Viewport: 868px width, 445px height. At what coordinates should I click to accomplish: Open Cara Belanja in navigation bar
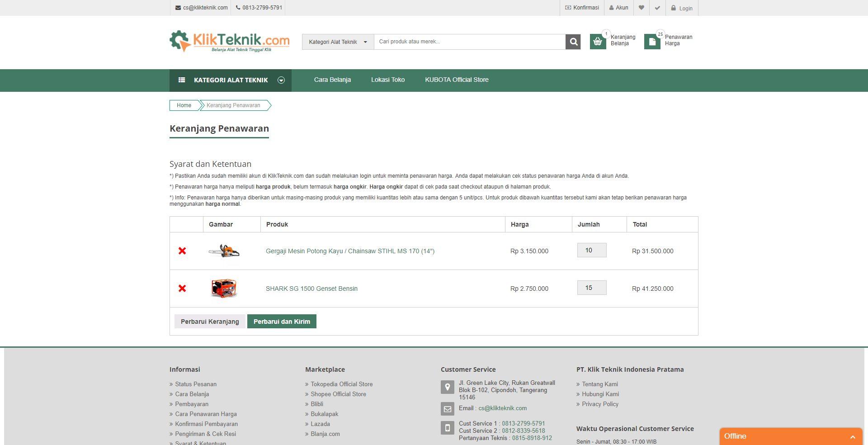332,80
